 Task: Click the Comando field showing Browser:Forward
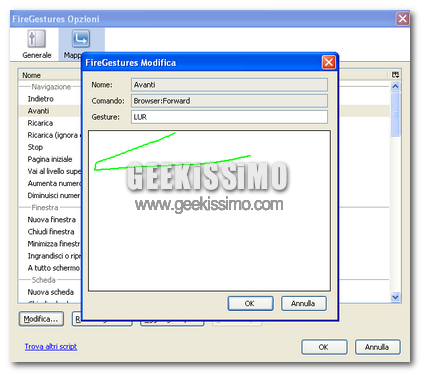pyautogui.click(x=229, y=101)
